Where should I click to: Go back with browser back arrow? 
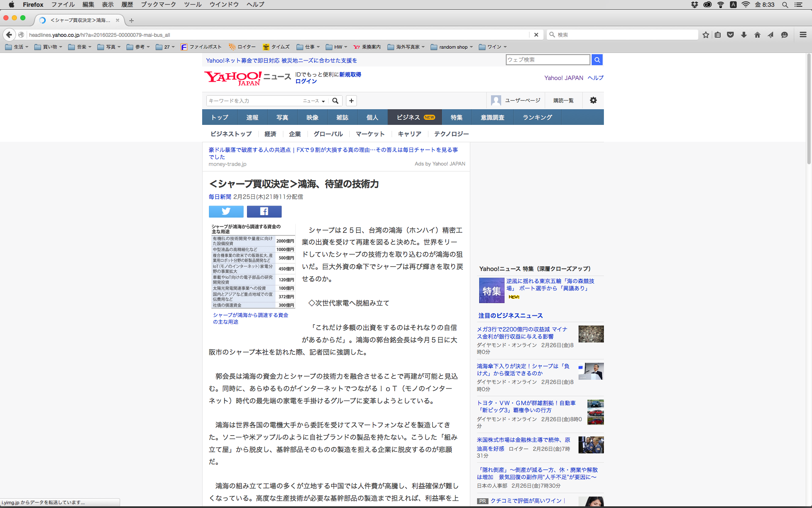[x=9, y=35]
